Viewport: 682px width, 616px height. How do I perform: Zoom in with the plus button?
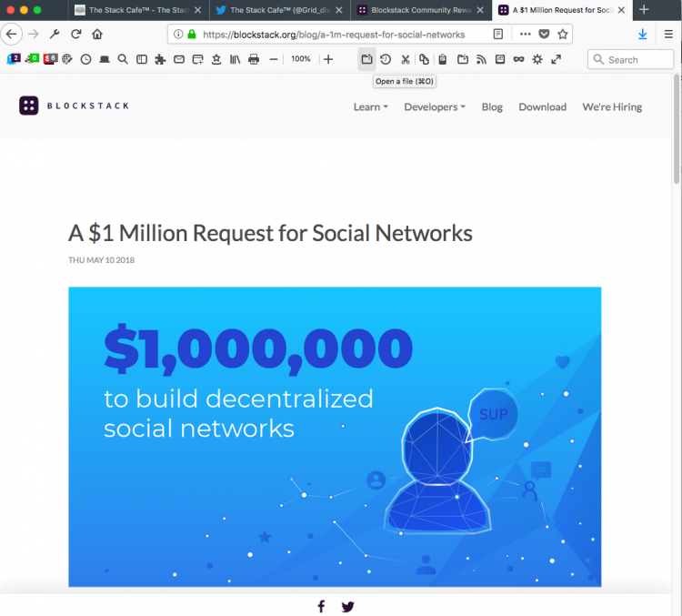click(328, 59)
